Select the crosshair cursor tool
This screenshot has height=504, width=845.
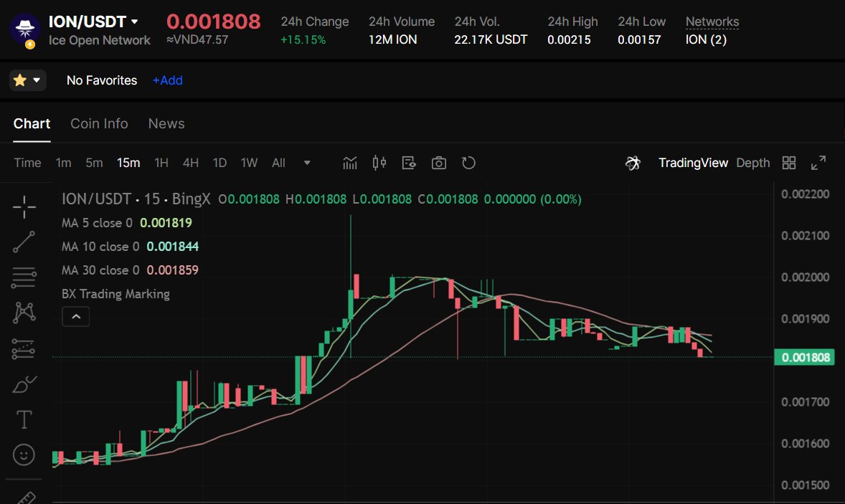tap(24, 206)
